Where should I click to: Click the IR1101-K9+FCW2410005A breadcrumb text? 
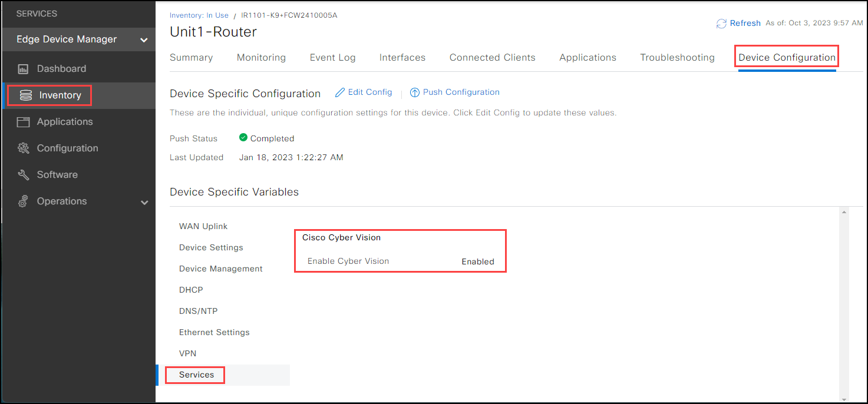coord(289,15)
